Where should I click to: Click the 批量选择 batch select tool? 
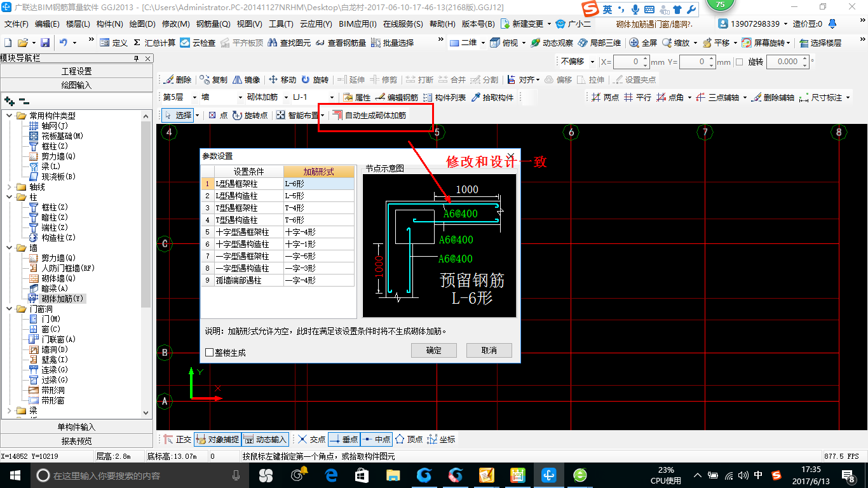(392, 43)
